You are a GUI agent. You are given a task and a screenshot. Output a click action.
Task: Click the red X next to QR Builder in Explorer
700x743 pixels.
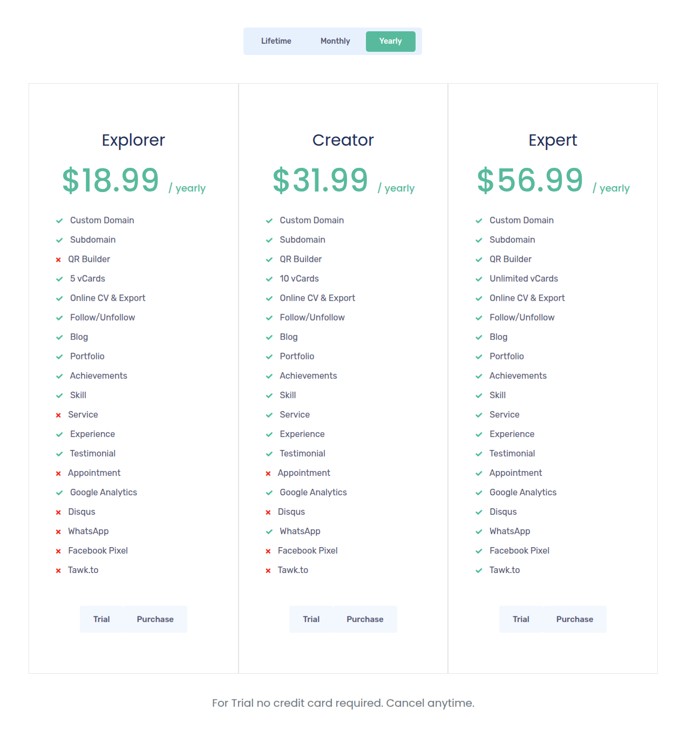(x=58, y=259)
